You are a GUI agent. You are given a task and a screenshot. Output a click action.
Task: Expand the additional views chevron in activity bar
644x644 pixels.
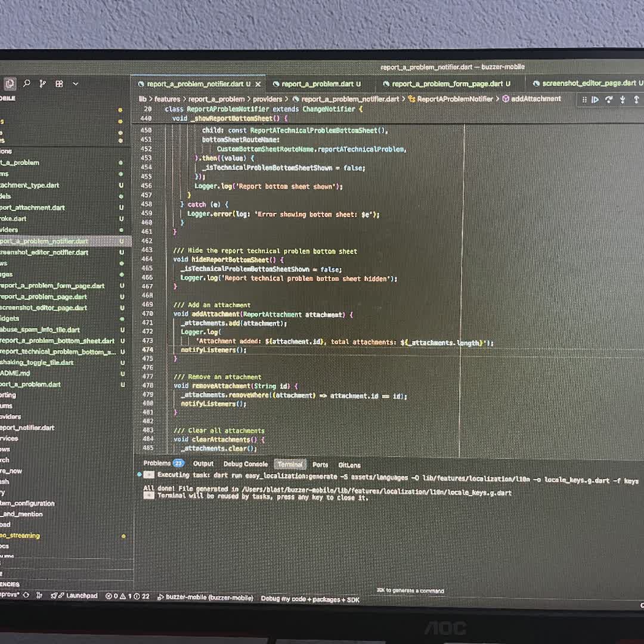tap(76, 84)
